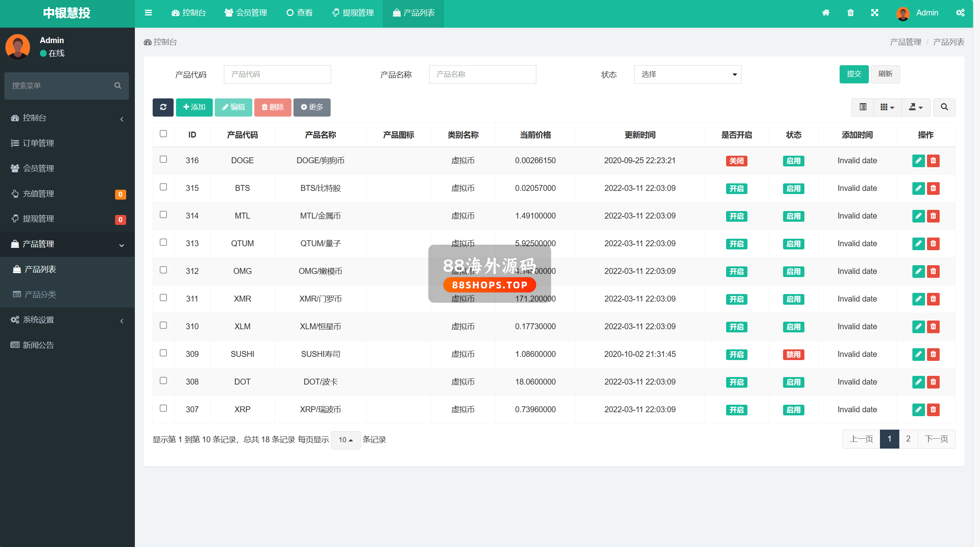The height and width of the screenshot is (547, 980).
Task: Click the trash icon in top bar
Action: pos(850,13)
